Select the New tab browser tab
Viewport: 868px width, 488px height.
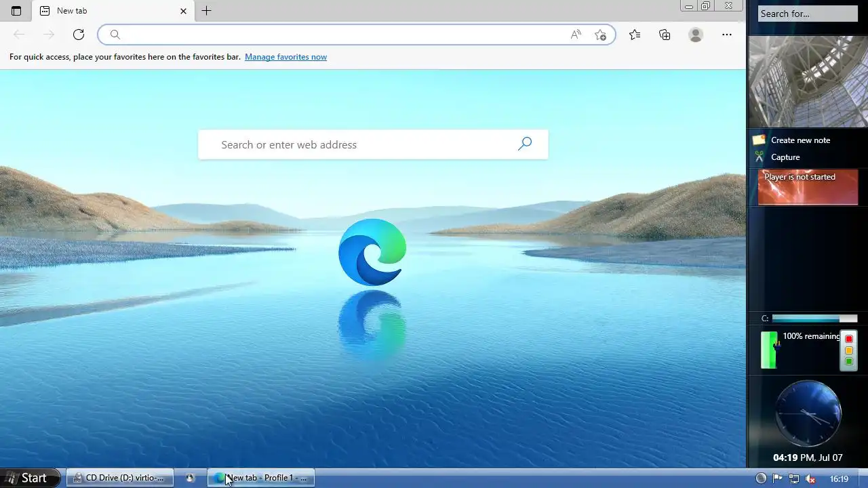[x=113, y=11]
